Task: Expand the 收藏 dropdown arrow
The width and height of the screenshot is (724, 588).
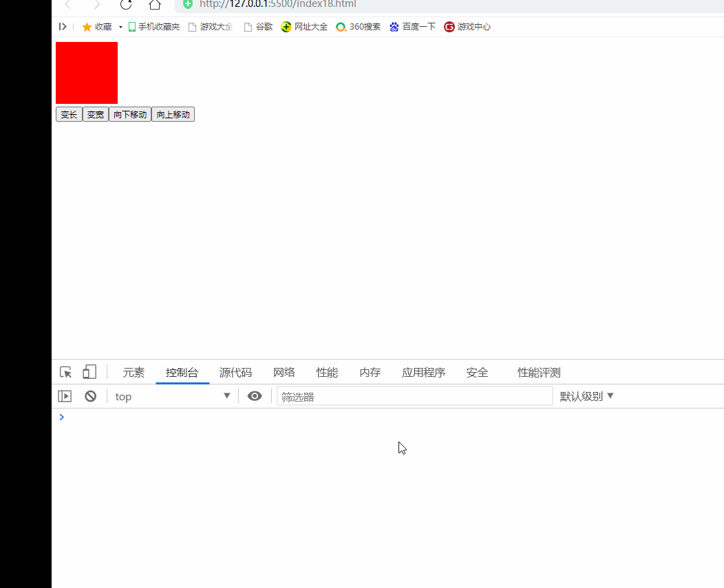Action: pos(120,27)
